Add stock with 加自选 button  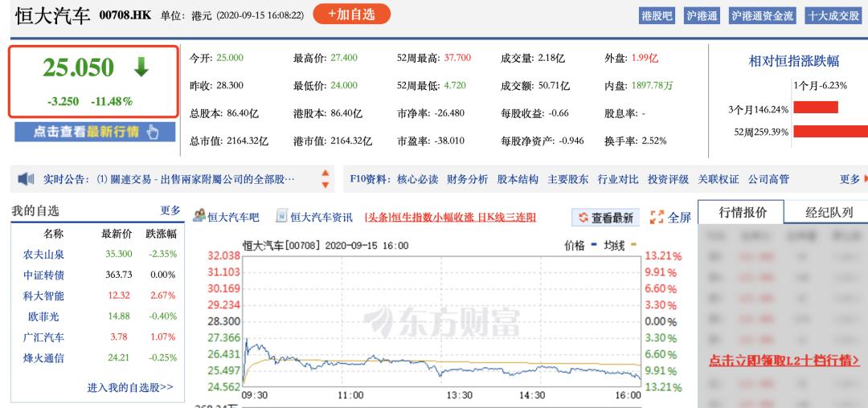(x=351, y=14)
